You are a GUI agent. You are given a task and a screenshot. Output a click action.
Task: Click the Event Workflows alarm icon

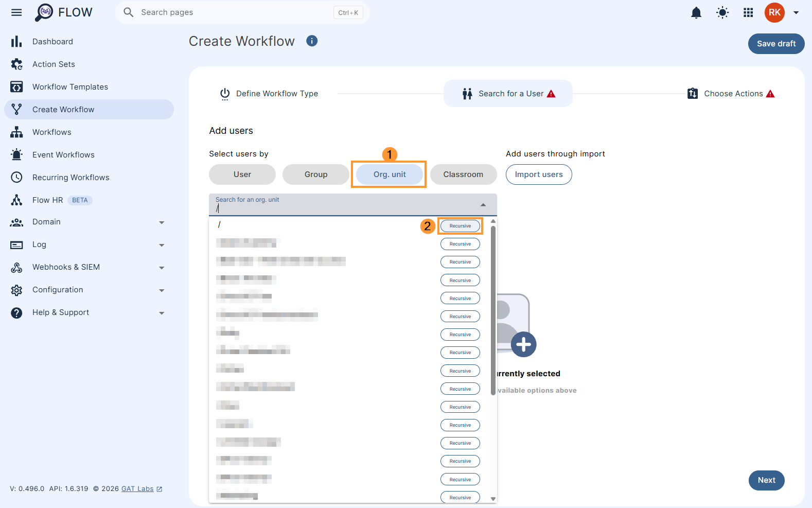click(16, 154)
